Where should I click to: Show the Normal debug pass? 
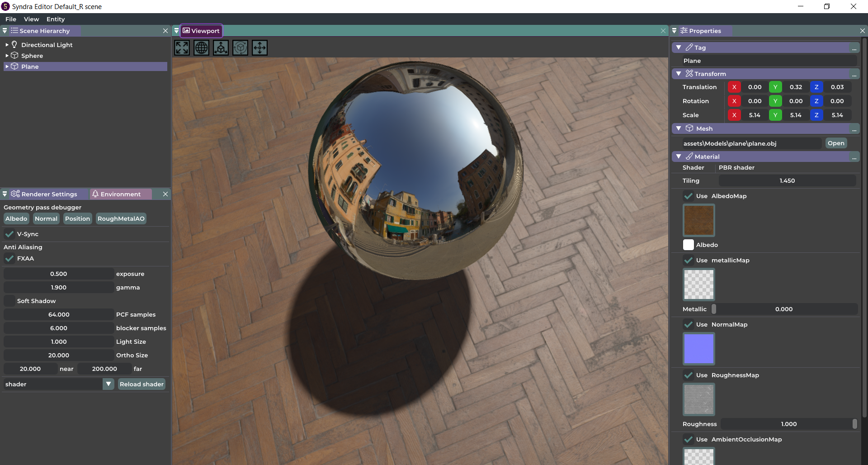[46, 218]
